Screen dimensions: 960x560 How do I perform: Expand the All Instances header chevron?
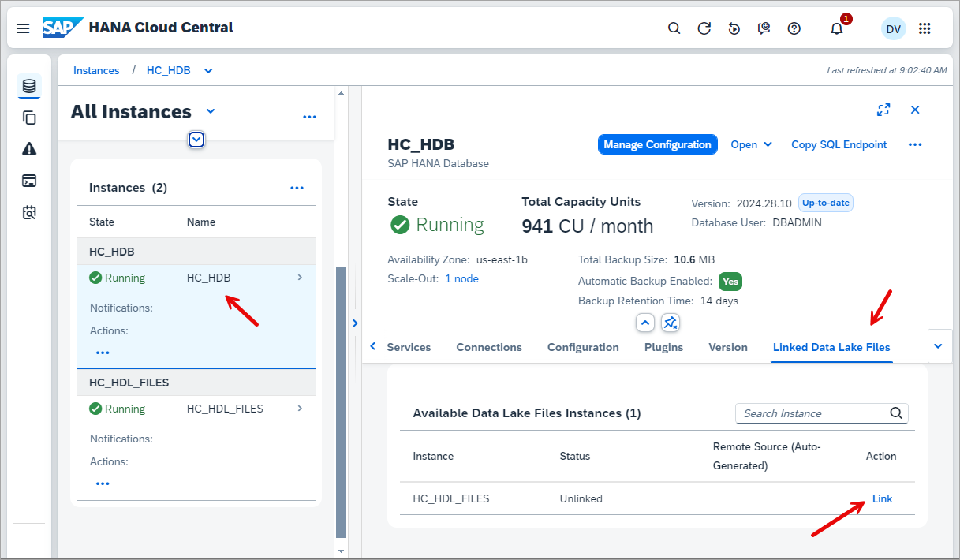coord(197,140)
